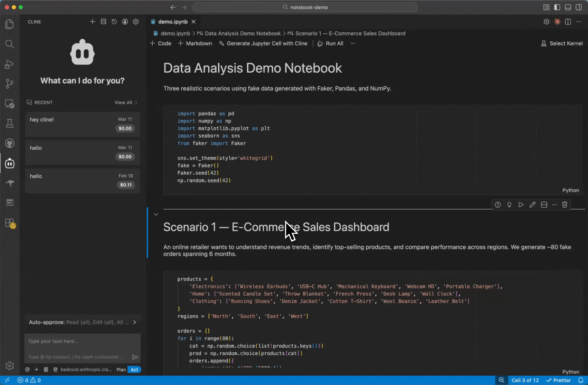Click Scenario 1 breadcrumb item

pos(350,34)
